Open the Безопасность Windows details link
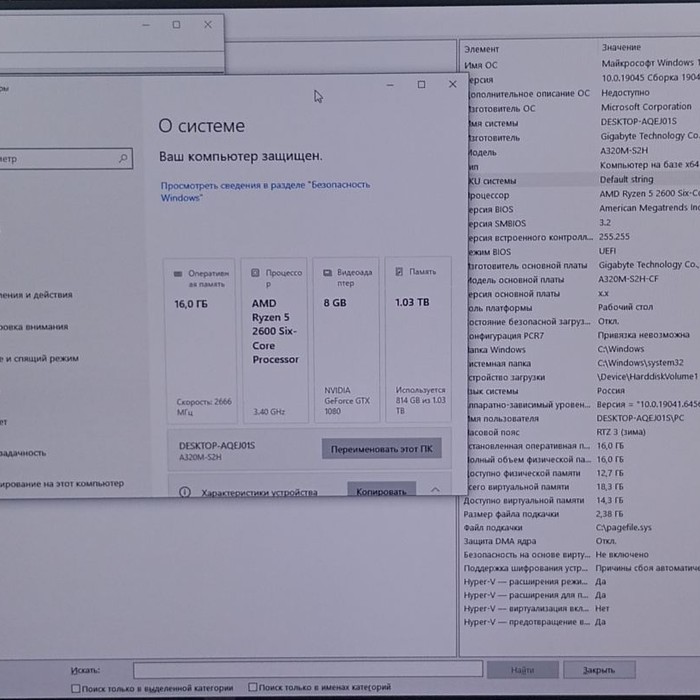This screenshot has height=700, width=700. coord(265,191)
